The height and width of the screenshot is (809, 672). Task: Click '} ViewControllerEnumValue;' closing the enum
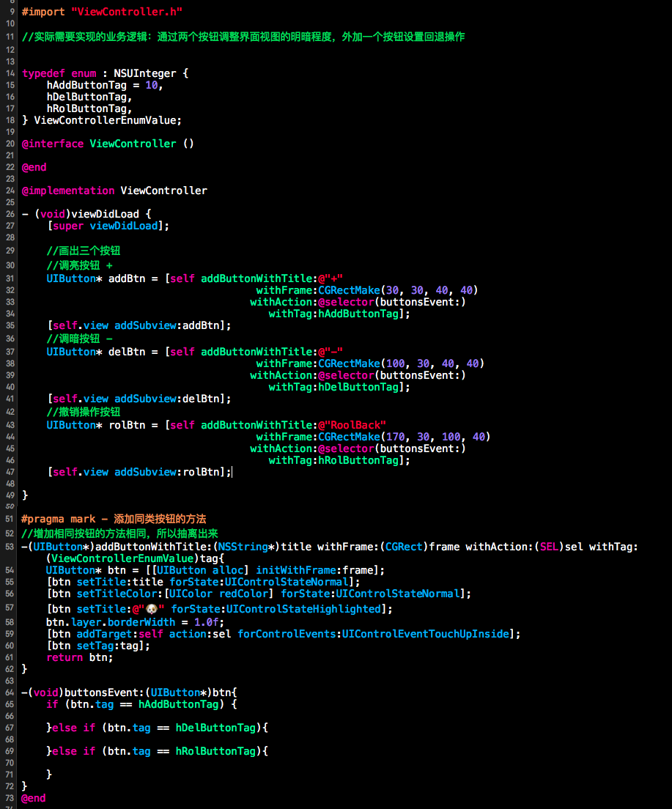pyautogui.click(x=102, y=120)
